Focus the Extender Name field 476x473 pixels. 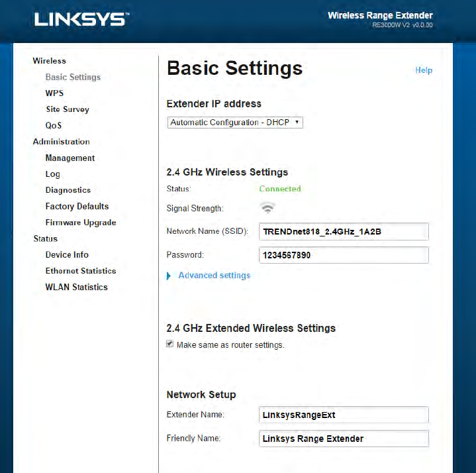point(344,415)
